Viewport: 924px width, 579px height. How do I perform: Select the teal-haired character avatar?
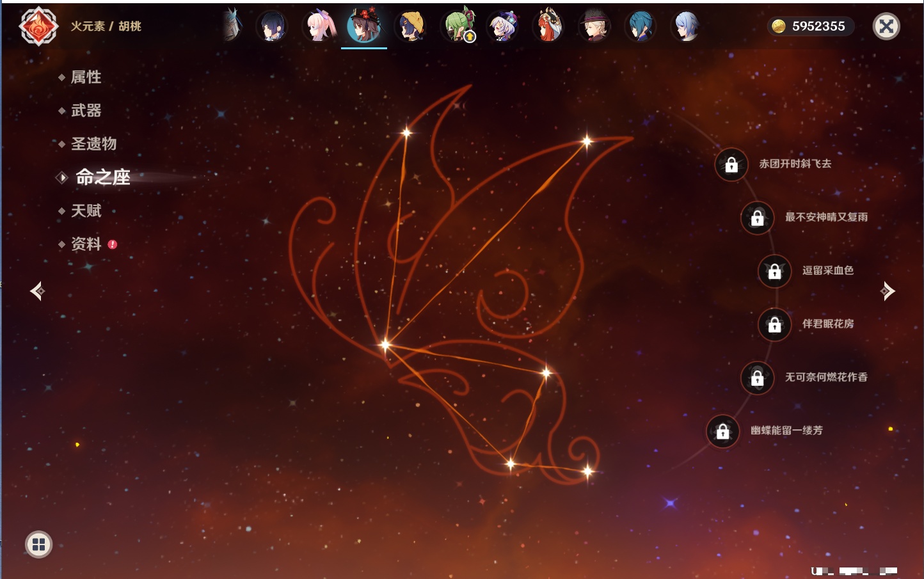(641, 26)
